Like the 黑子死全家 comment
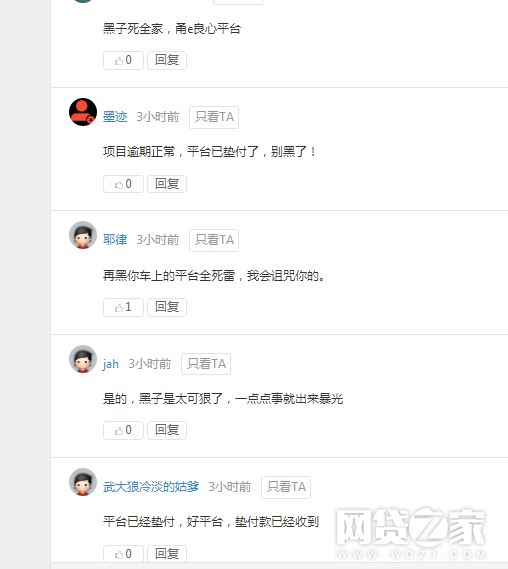Screen dimensions: 508x569 (x=123, y=60)
